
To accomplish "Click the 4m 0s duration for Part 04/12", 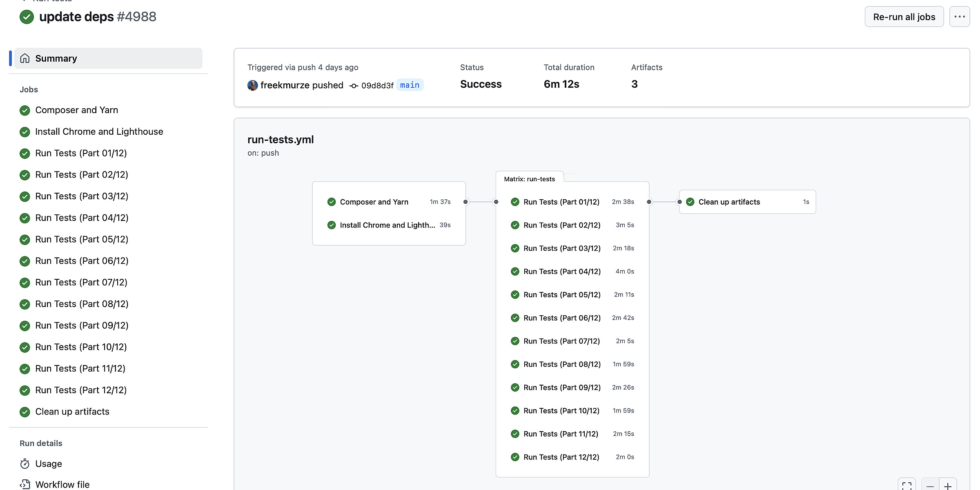I will [x=625, y=272].
